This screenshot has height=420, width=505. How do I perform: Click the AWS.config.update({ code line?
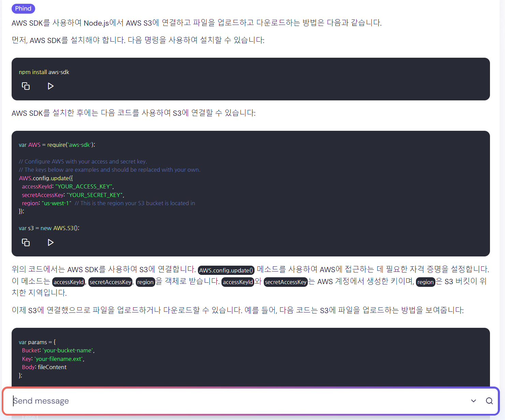tap(46, 178)
